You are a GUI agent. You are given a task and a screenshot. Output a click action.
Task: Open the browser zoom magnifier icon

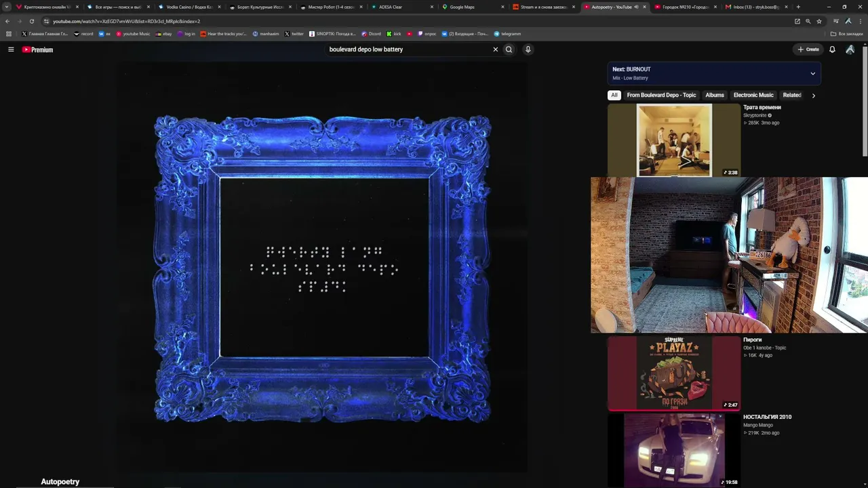point(808,21)
